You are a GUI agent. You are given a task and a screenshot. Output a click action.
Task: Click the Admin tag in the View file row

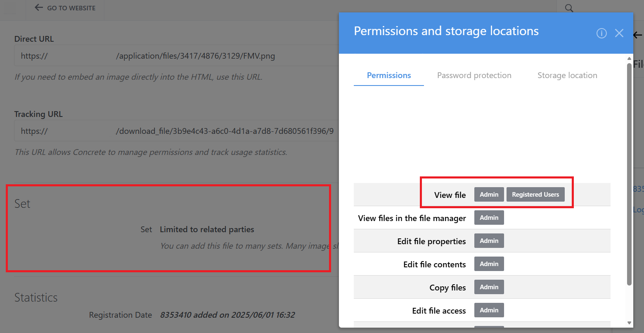pyautogui.click(x=489, y=195)
